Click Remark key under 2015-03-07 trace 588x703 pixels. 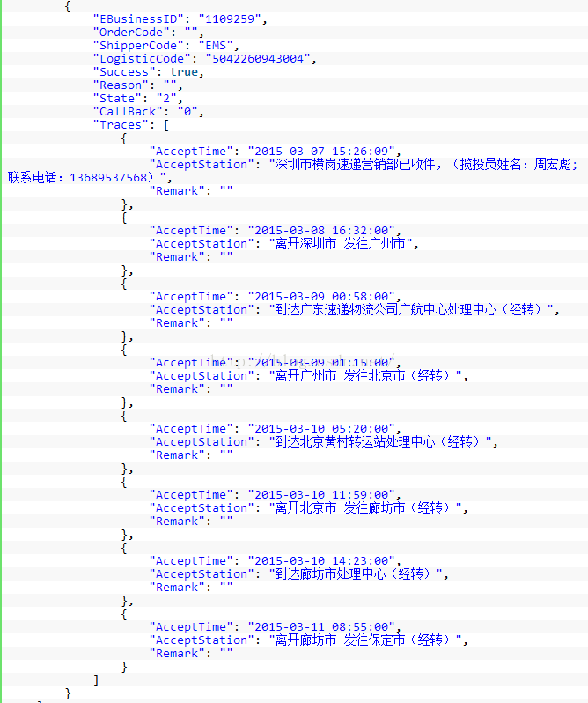[177, 191]
